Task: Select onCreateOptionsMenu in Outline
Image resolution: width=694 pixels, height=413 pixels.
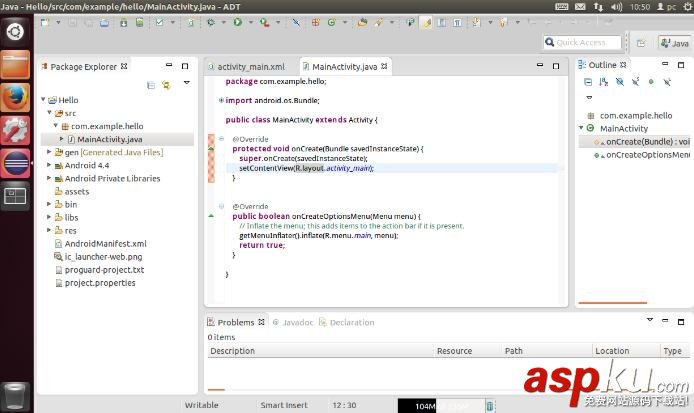Action: coord(641,155)
